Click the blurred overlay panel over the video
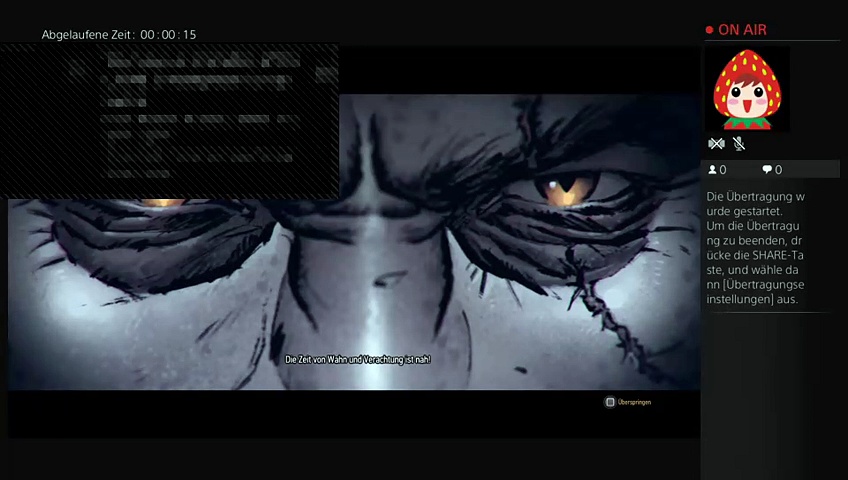Screen dimensions: 848x480 tap(172, 120)
